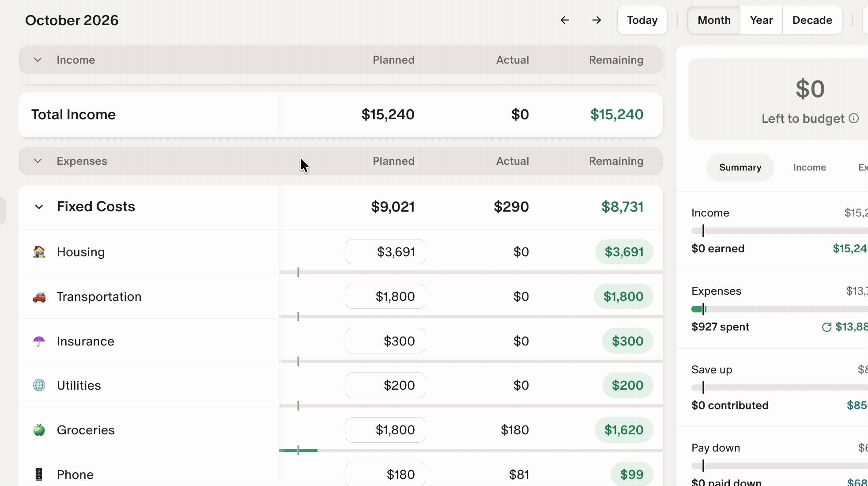The width and height of the screenshot is (868, 486).
Task: Click the October 2026 heading
Action: pos(72,20)
